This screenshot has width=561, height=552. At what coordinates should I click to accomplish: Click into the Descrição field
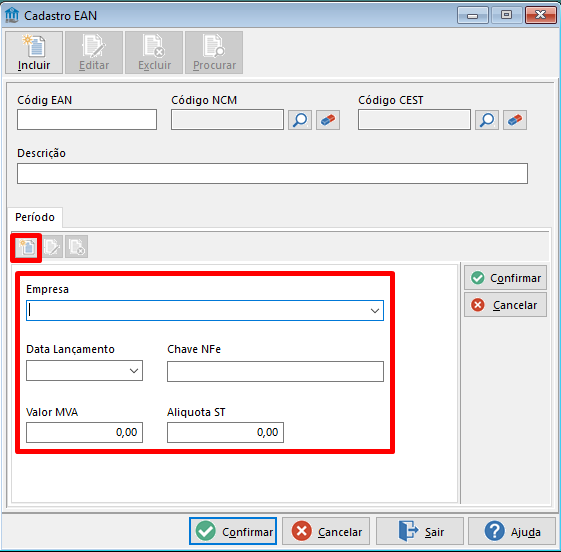(272, 174)
